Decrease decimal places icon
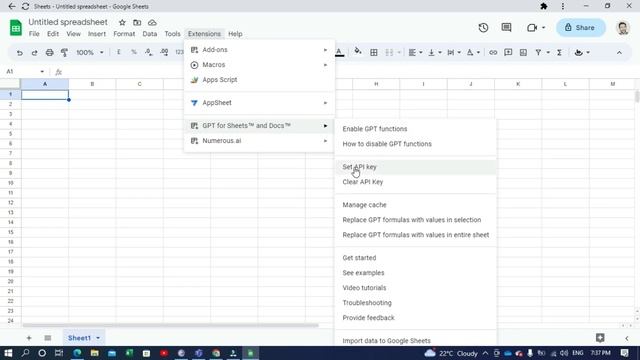Image resolution: width=640 pixels, height=360 pixels. 149,52
